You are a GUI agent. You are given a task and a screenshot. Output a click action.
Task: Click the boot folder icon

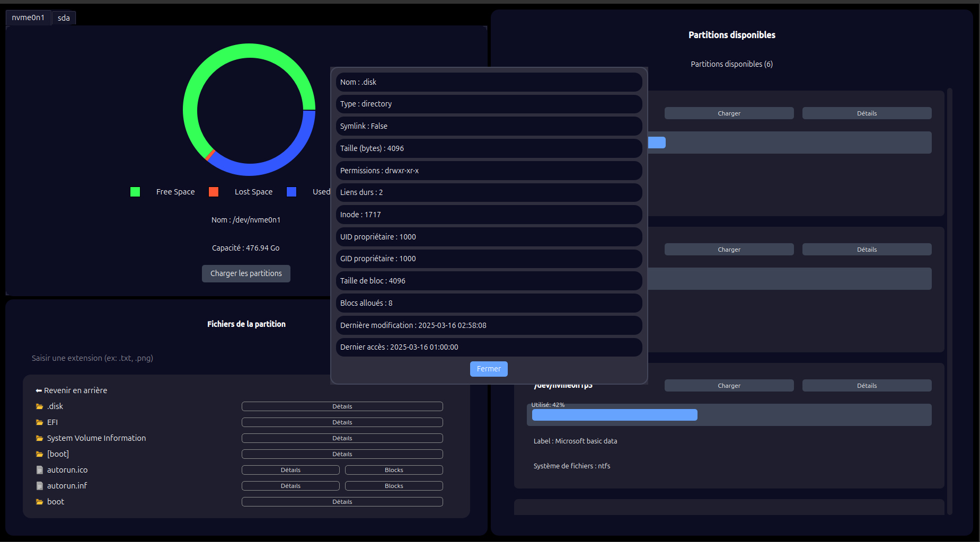[x=39, y=502]
